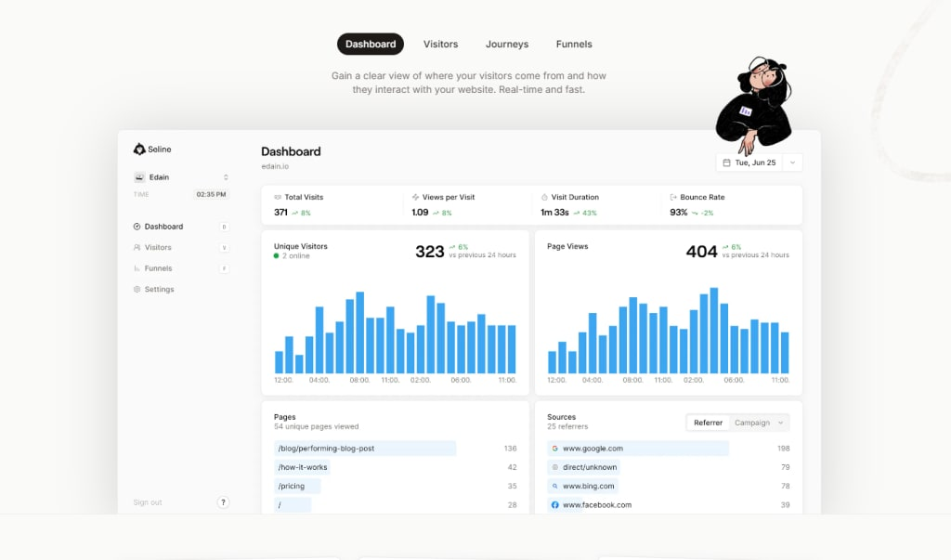
Task: Click the www.facebook.com source row
Action: pyautogui.click(x=669, y=505)
